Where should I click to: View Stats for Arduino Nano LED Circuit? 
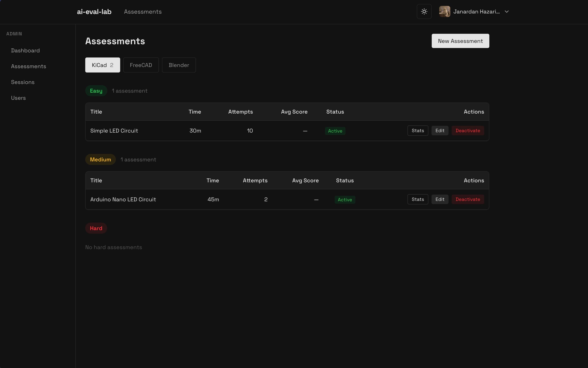[x=418, y=199]
